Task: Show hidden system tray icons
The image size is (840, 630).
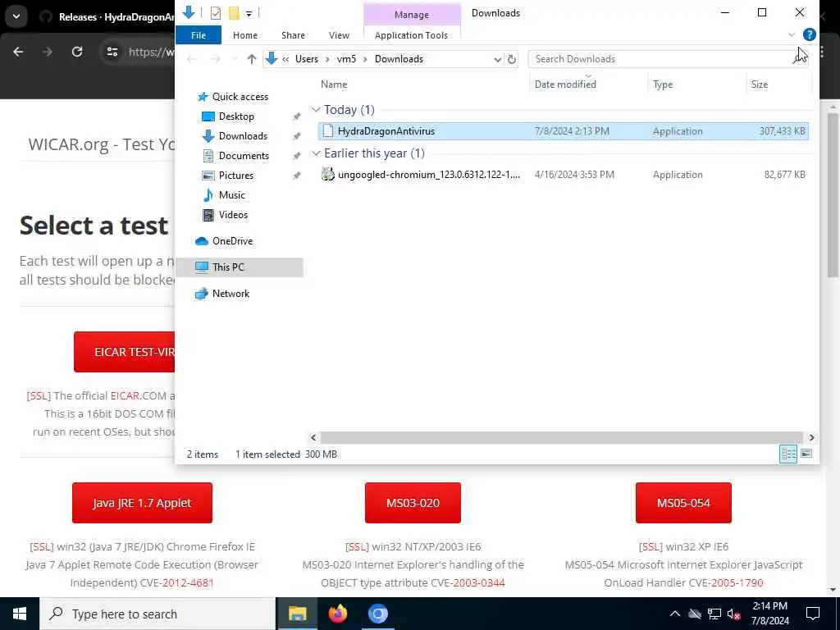Action: point(675,614)
